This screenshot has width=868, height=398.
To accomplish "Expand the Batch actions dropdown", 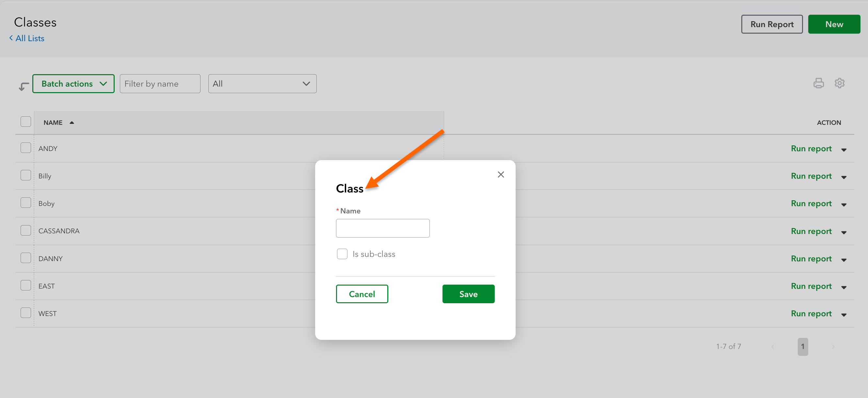I will pos(73,84).
